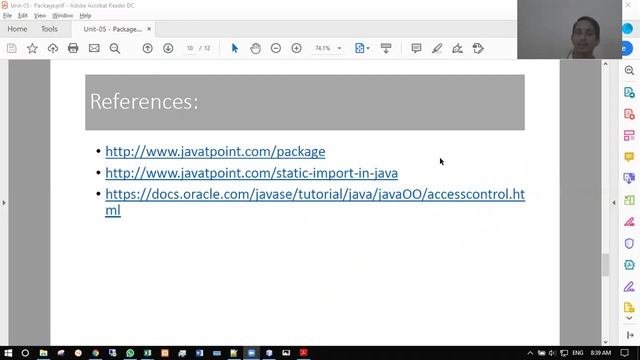Collapse the right tools pane arrow
The height and width of the screenshot is (360, 640).
click(614, 202)
